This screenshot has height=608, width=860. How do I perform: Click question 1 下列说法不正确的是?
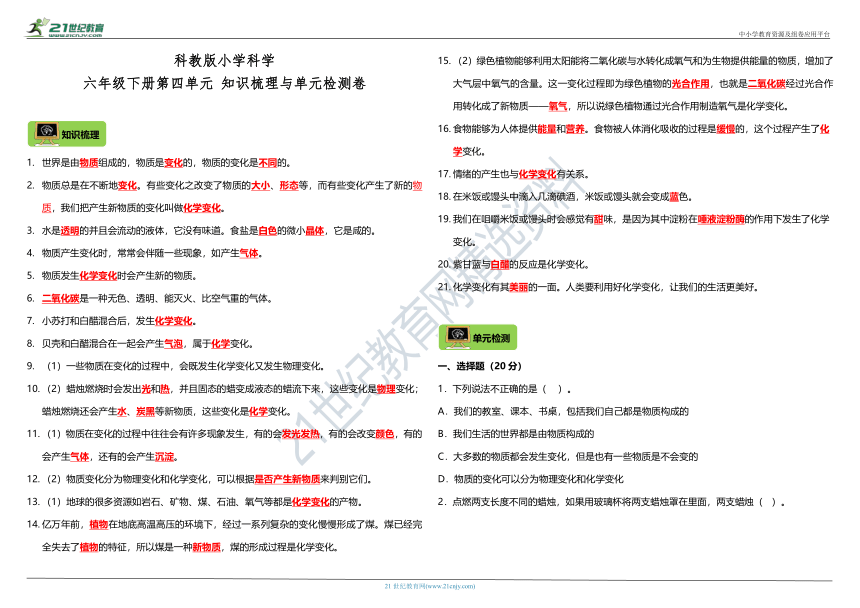coord(505,389)
